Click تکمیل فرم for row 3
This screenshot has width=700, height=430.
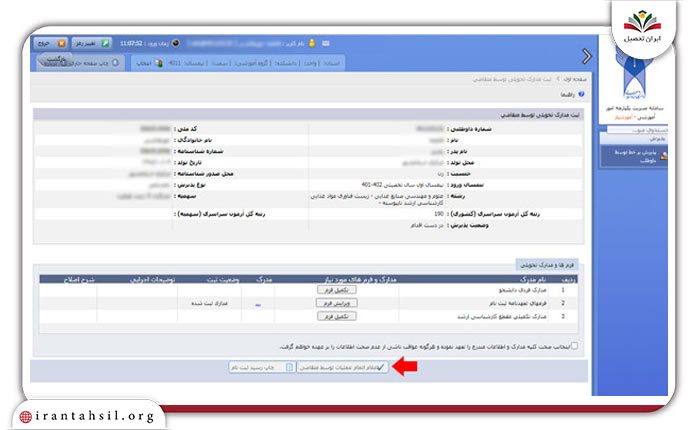337,316
